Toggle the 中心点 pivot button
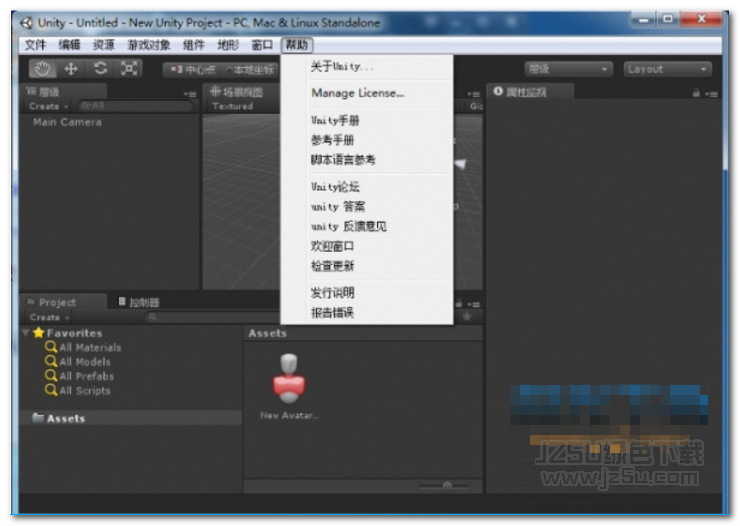This screenshot has width=740, height=526. tap(192, 70)
